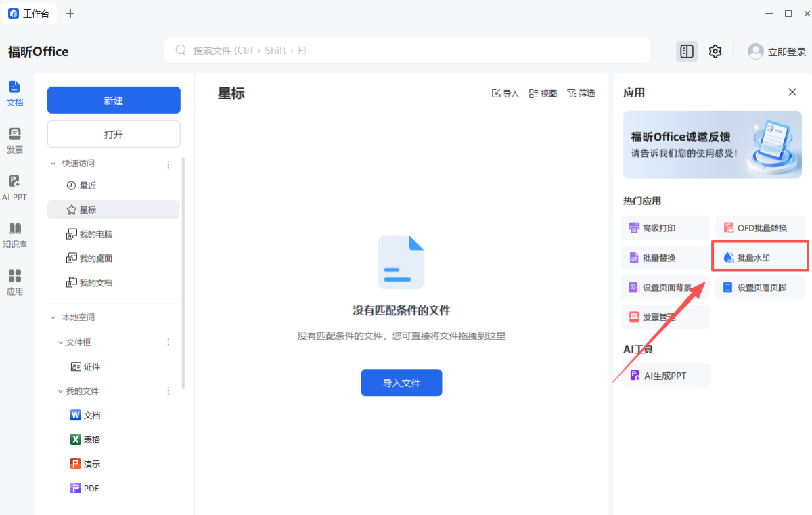The height and width of the screenshot is (515, 812).
Task: Select 我的桌面 in quick access
Action: tap(113, 259)
